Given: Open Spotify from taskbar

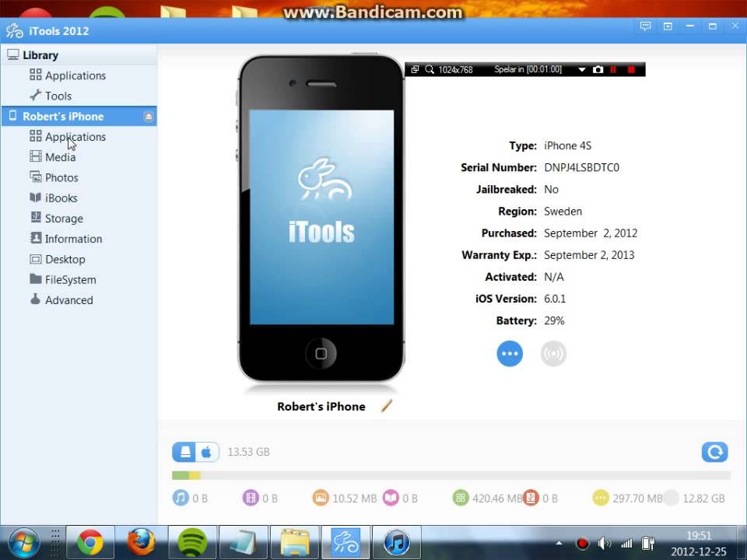Looking at the screenshot, I should point(192,543).
